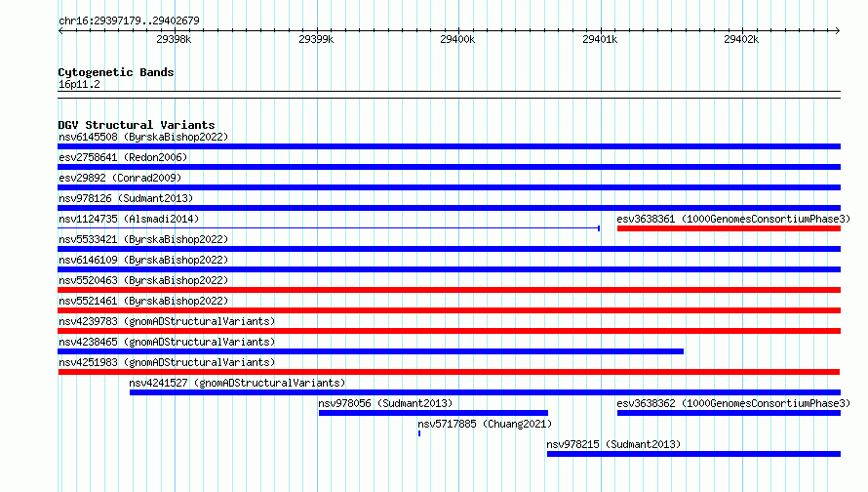The image size is (868, 492).
Task: Click the nsv5520463 (ByrskaBishop2022) label
Action: pos(143,280)
